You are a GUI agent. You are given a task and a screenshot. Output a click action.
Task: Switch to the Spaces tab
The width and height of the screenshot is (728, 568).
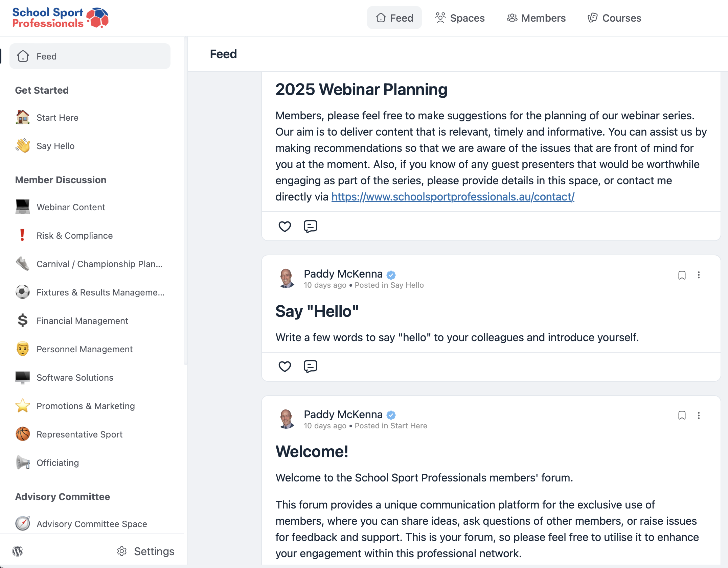click(x=460, y=18)
